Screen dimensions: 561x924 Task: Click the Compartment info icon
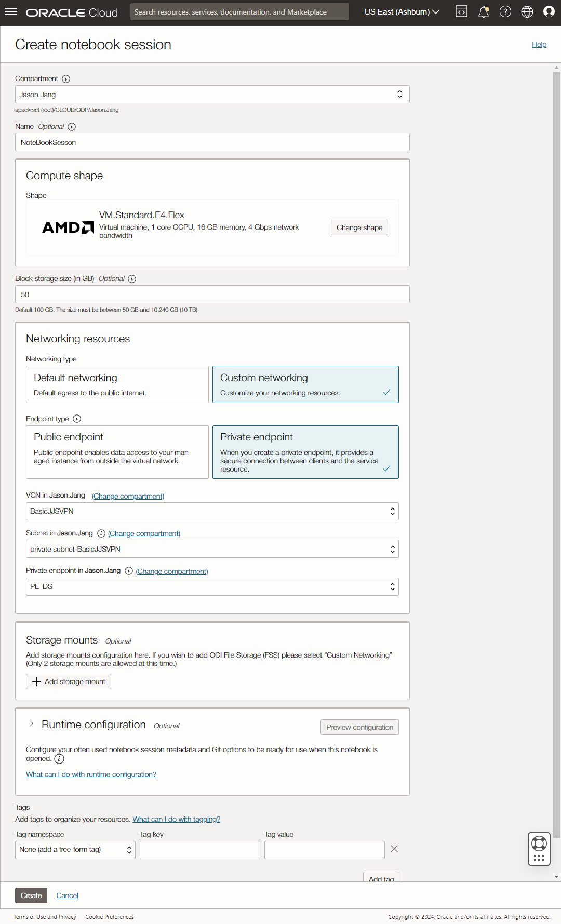coord(66,79)
